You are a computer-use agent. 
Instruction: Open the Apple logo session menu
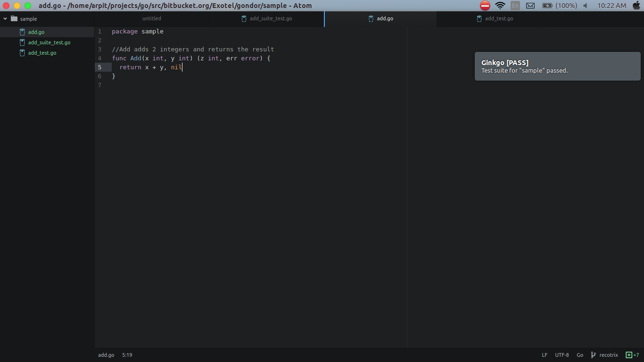636,6
